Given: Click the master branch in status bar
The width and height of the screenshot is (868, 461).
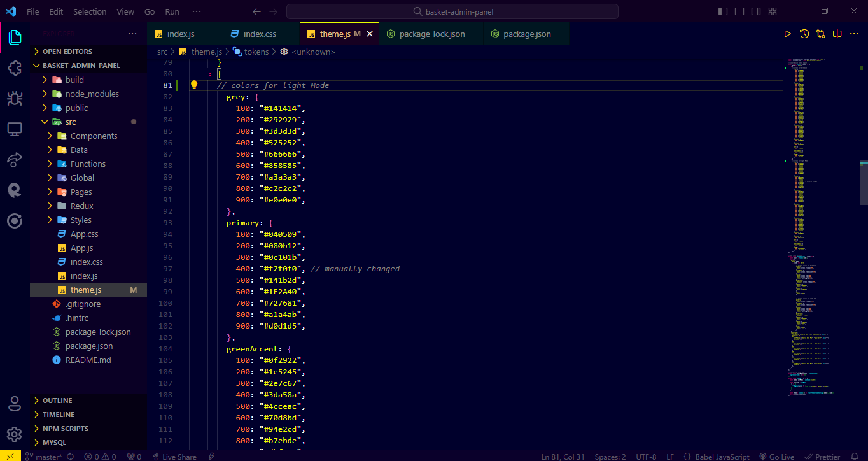Looking at the screenshot, I should tap(44, 457).
